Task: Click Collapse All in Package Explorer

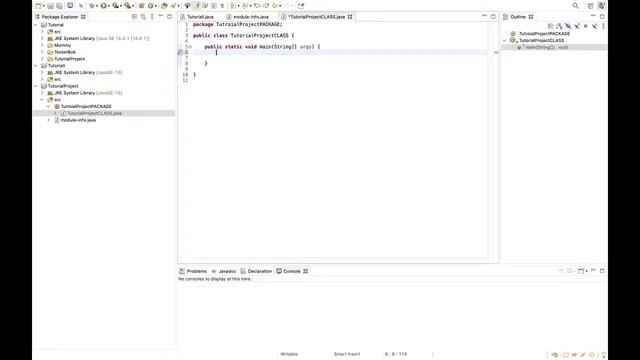Action: coord(134,17)
